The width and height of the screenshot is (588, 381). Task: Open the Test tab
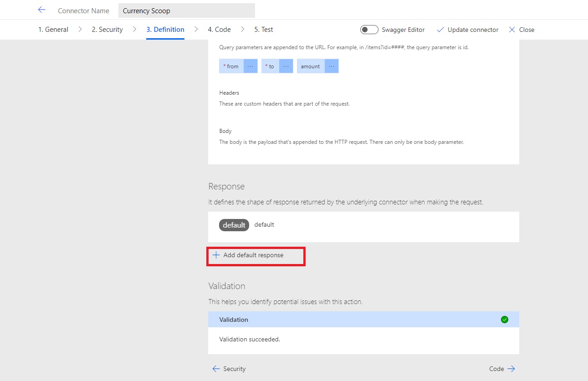click(263, 29)
